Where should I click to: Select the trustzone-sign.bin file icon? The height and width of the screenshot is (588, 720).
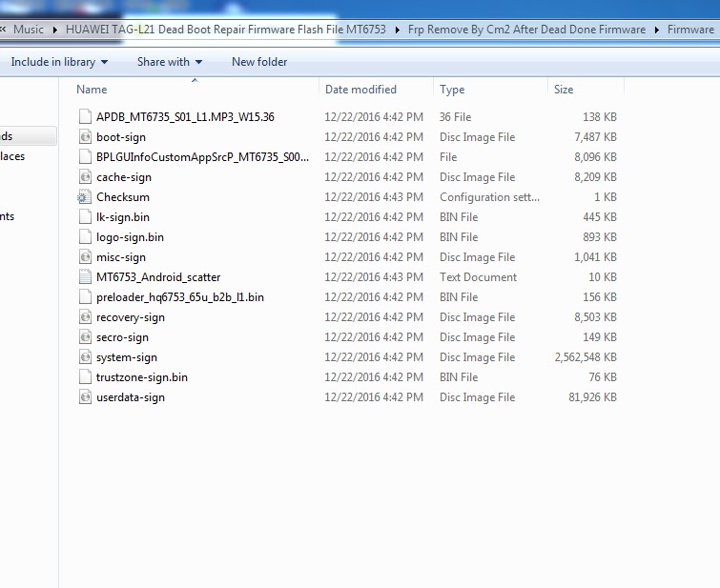pyautogui.click(x=85, y=377)
